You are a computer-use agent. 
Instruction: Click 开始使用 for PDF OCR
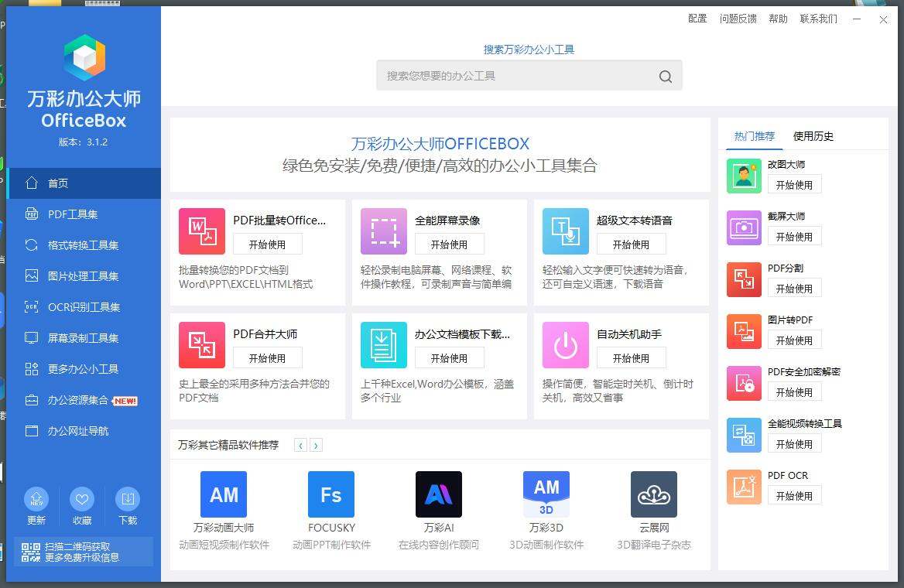pos(794,497)
